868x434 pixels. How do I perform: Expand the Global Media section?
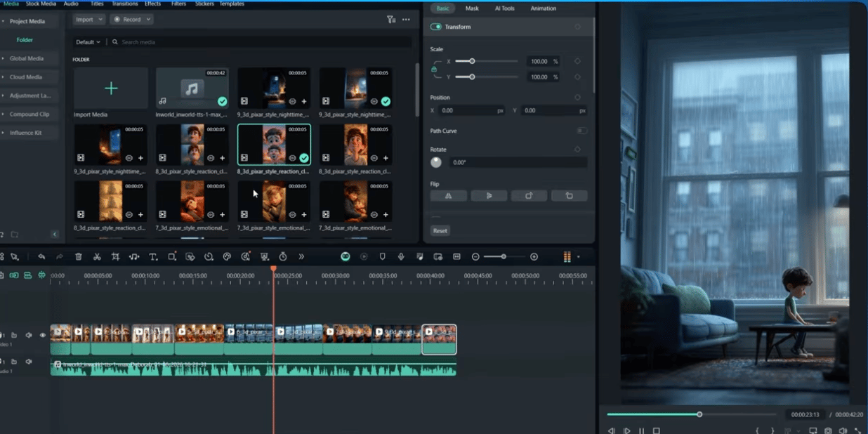pyautogui.click(x=27, y=58)
